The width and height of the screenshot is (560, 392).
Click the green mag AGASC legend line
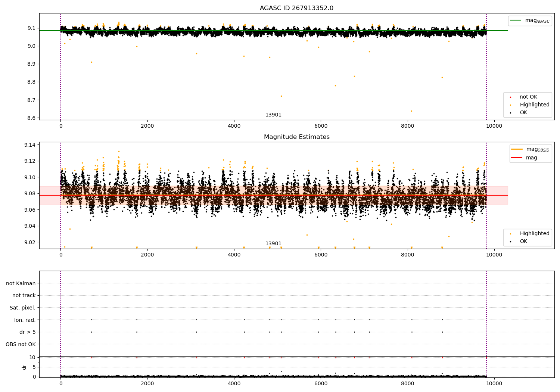pos(516,21)
